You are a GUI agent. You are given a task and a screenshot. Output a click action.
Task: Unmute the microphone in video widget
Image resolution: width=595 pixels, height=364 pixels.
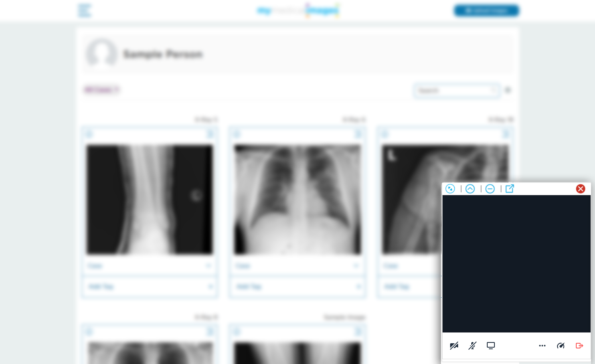pyautogui.click(x=472, y=346)
